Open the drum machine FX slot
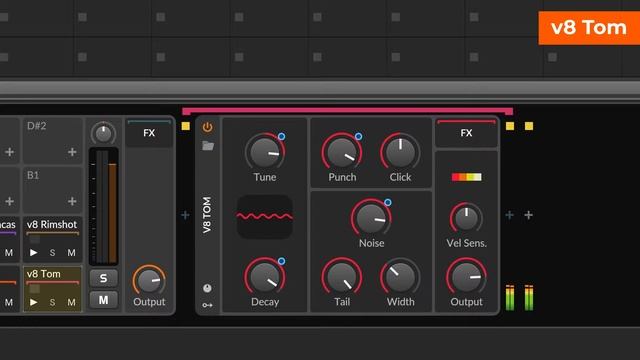This screenshot has width=640, height=360. (149, 133)
